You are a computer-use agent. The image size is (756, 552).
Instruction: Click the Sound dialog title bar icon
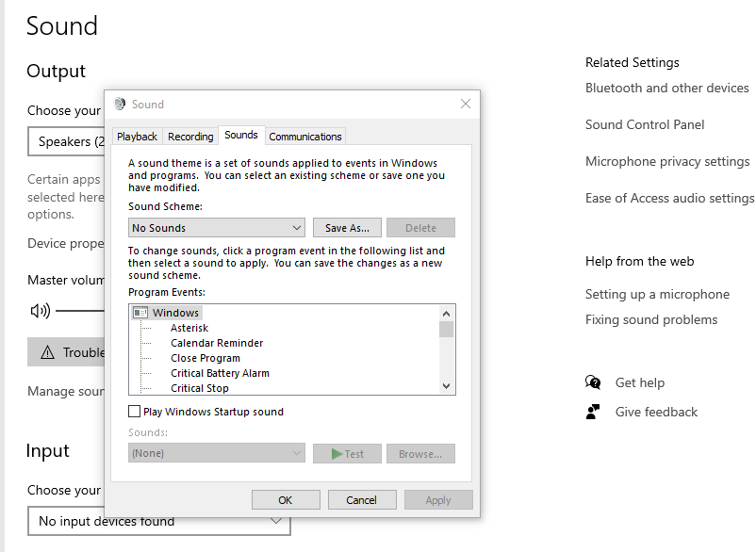pyautogui.click(x=120, y=105)
